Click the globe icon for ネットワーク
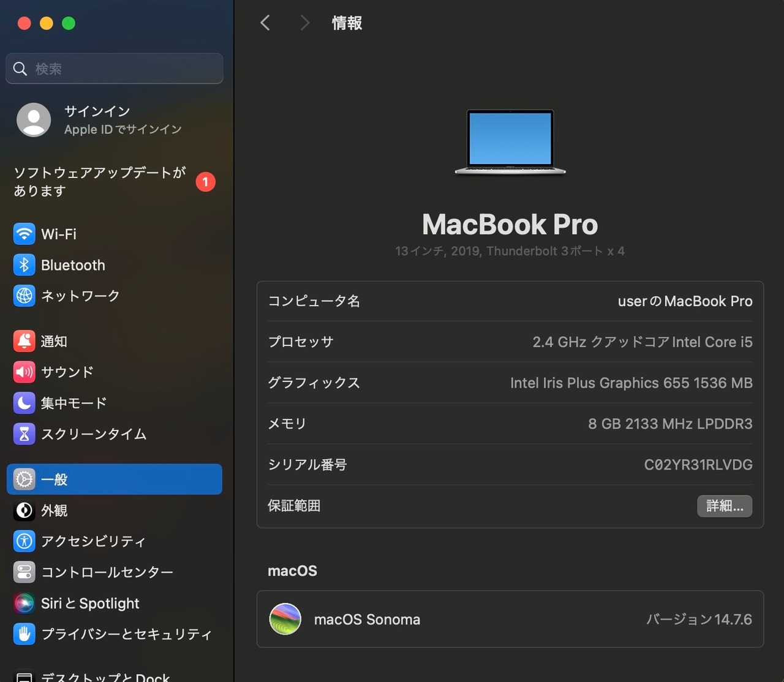784x682 pixels. point(24,296)
